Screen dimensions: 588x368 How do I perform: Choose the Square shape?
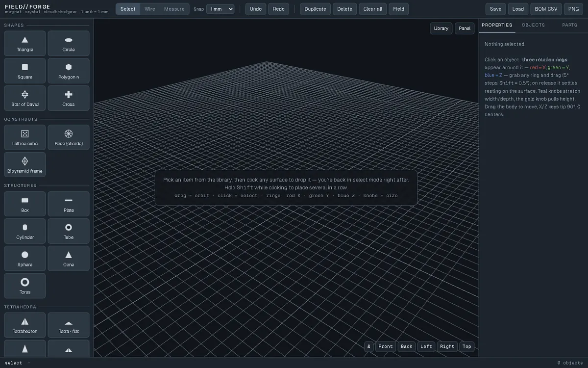(x=25, y=71)
